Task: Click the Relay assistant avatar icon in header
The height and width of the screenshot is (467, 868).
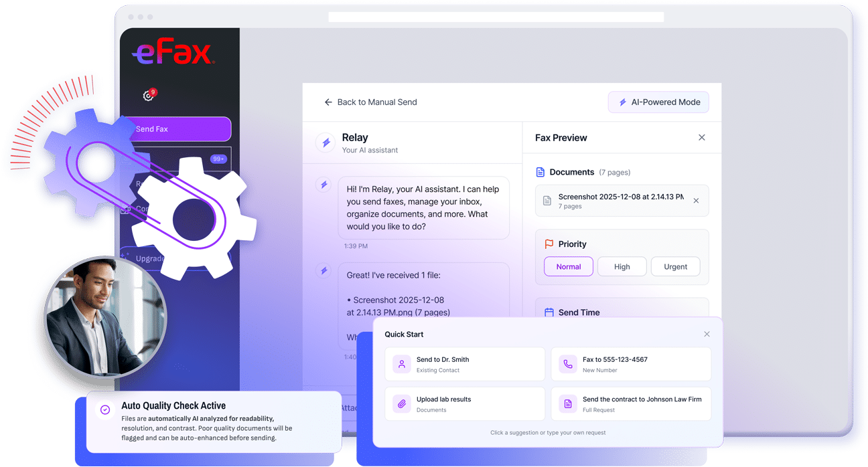Action: 325,143
